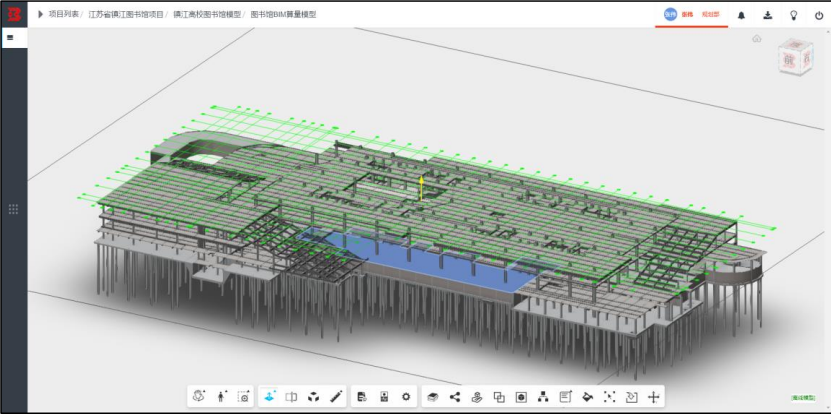831x414 pixels.
Task: Expand the breadcrumb triangle before 项目列表
Action: click(40, 15)
